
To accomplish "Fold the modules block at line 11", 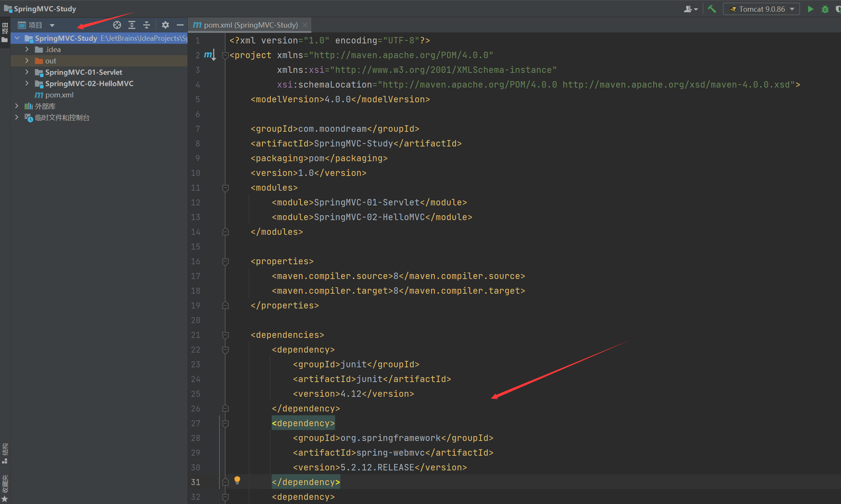I will [x=226, y=188].
